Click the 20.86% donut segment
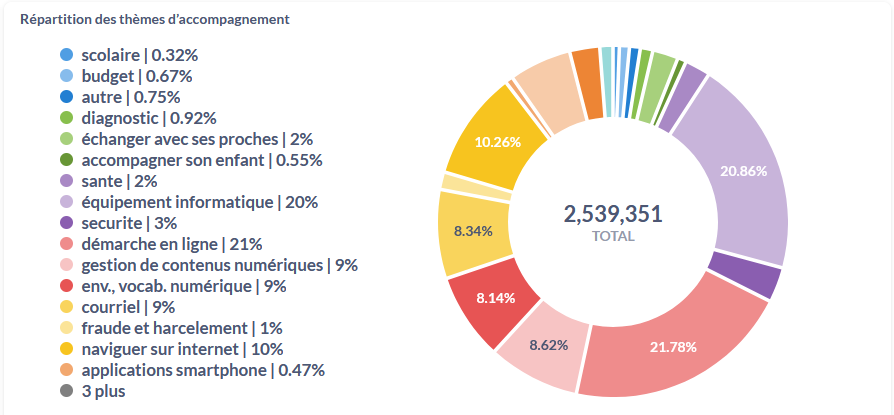Viewport: 894px width, 415px height. [744, 172]
